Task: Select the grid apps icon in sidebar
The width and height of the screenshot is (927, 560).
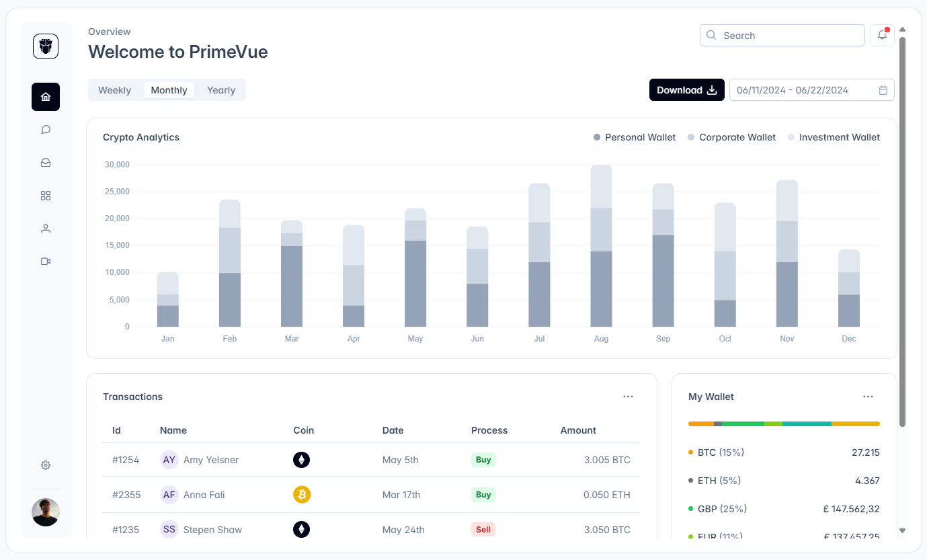Action: pos(46,196)
